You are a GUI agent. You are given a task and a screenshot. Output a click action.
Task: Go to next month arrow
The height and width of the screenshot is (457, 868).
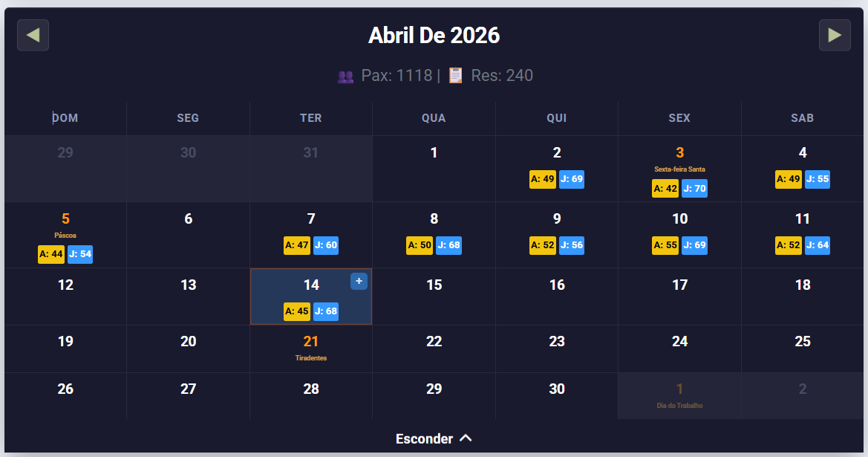click(x=835, y=35)
